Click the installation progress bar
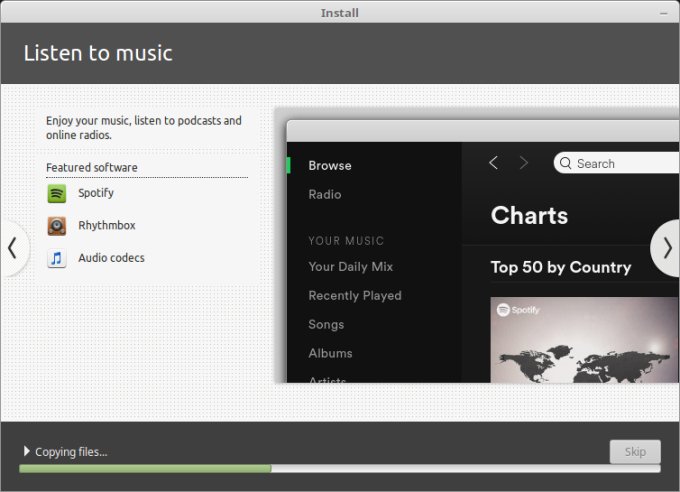 (x=340, y=468)
